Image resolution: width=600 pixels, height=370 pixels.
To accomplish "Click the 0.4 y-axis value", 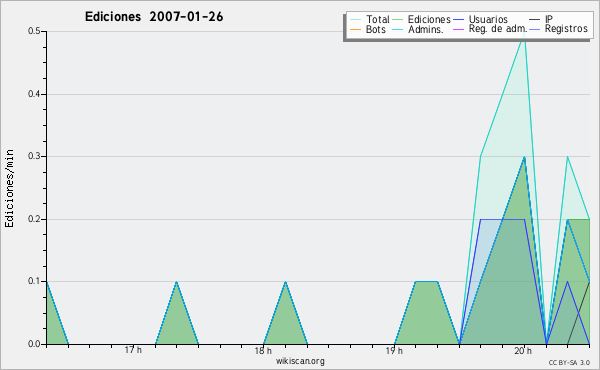I will pos(34,94).
